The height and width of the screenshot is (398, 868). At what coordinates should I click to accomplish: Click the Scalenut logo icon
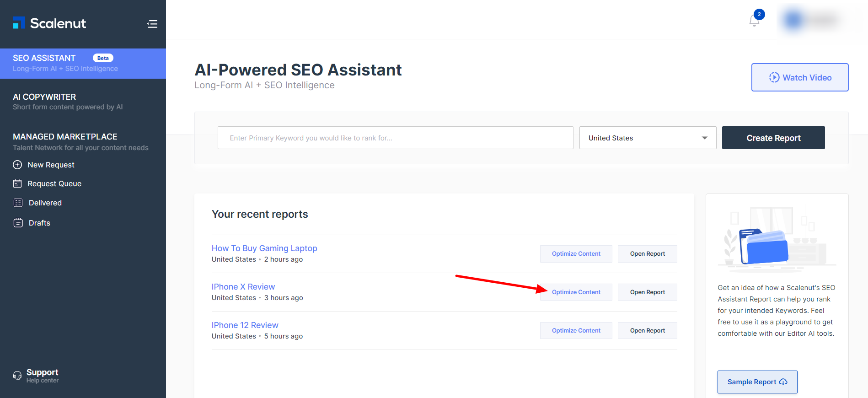[19, 23]
